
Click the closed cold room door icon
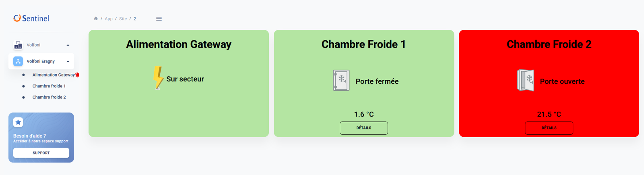tap(341, 80)
